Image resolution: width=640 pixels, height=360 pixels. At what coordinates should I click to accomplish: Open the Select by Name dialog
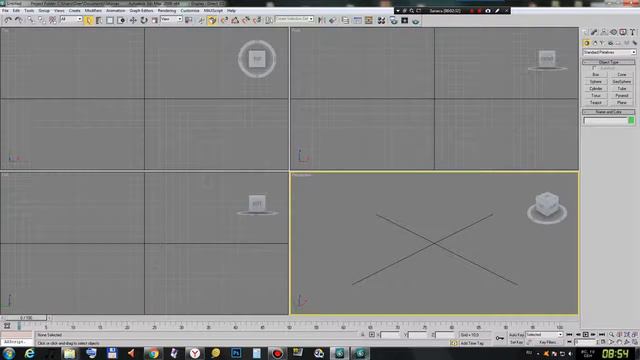click(x=99, y=20)
